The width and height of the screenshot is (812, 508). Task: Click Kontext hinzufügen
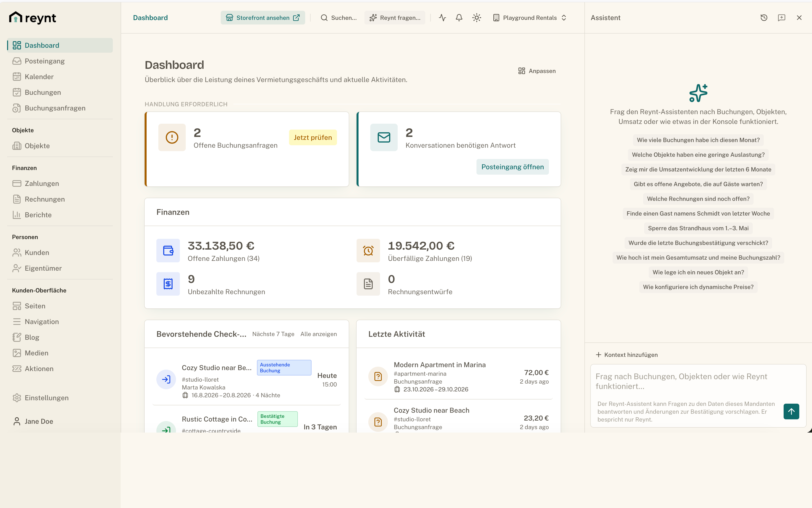click(x=627, y=355)
